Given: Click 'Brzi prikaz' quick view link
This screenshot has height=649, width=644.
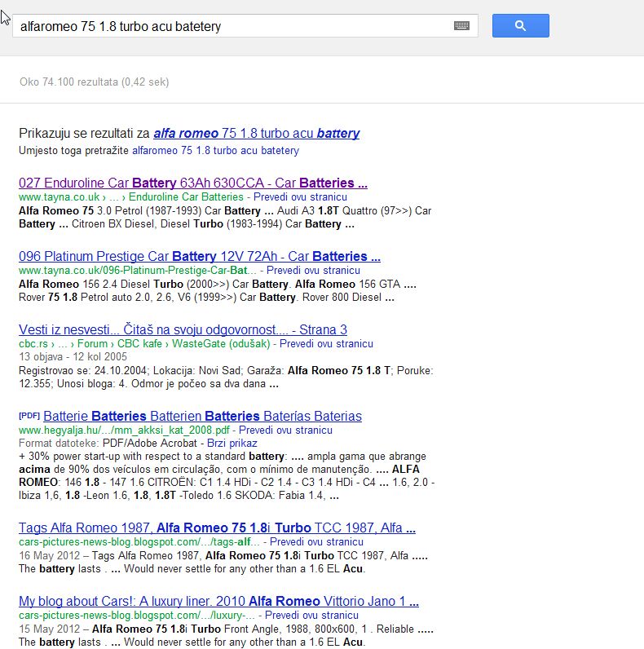Looking at the screenshot, I should (x=232, y=444).
